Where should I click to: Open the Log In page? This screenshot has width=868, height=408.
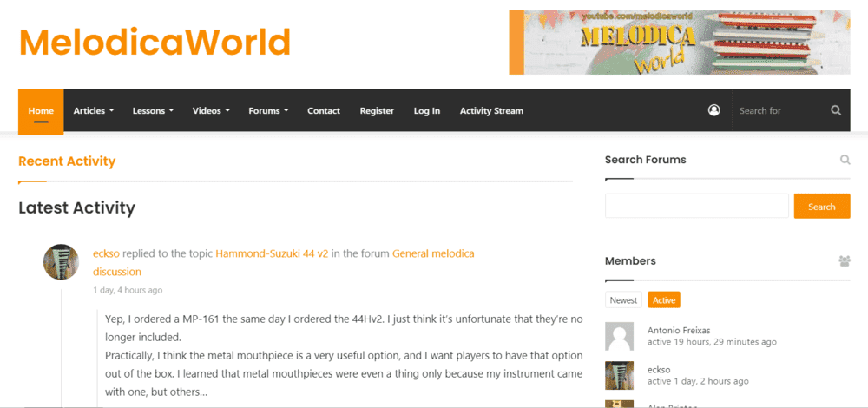427,111
